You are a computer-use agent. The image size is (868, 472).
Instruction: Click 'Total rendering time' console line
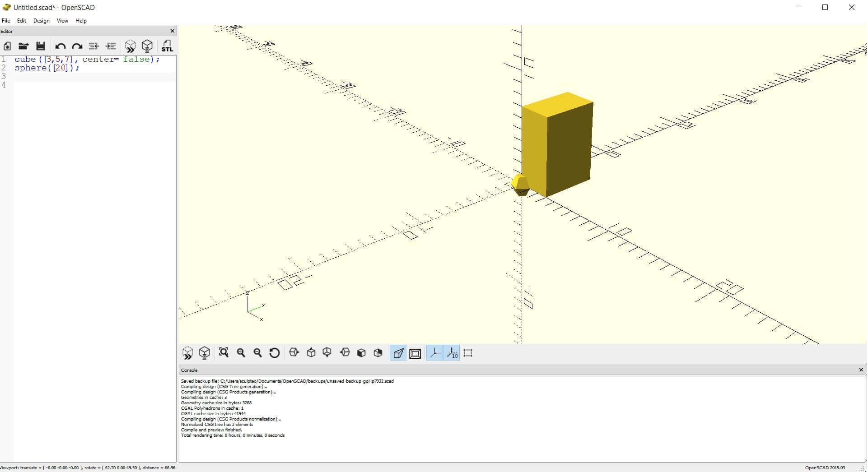pyautogui.click(x=233, y=435)
